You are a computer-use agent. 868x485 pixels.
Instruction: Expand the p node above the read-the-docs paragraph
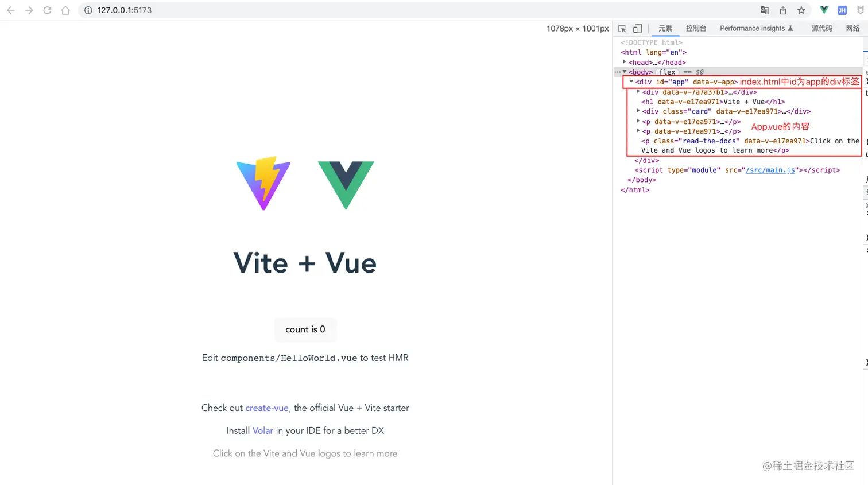point(638,131)
